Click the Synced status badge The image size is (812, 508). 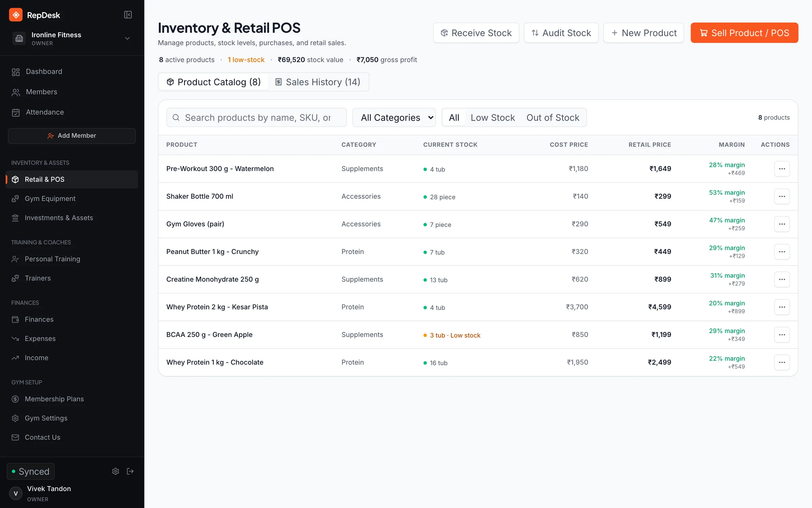point(31,471)
